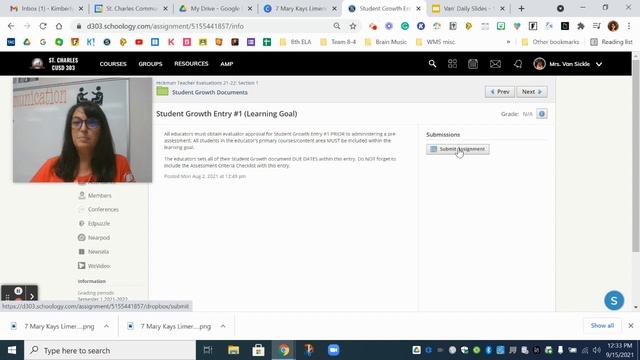Viewport: 640px width, 360px height.
Task: Open the notifications bell icon
Action: pyautogui.click(x=518, y=64)
